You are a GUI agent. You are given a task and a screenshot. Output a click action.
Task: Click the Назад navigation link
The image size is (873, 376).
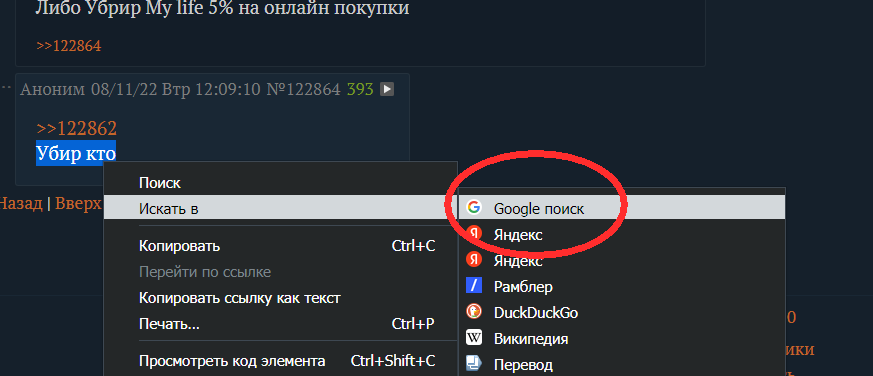(x=21, y=203)
